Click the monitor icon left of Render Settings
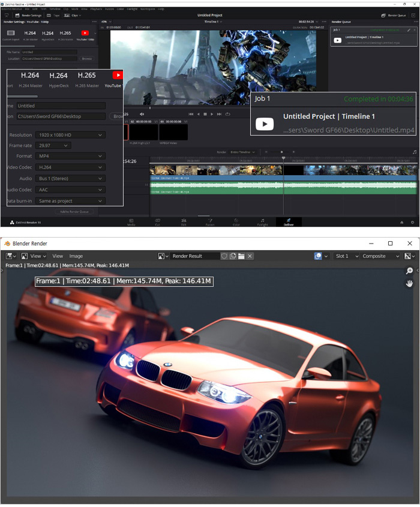Screen dimensions: 420x507 click(x=7, y=15)
